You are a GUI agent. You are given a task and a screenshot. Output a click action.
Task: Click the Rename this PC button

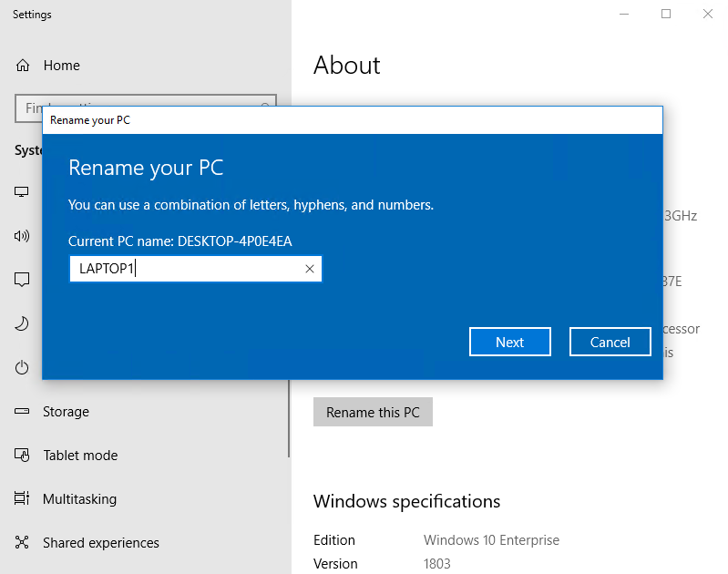click(373, 413)
